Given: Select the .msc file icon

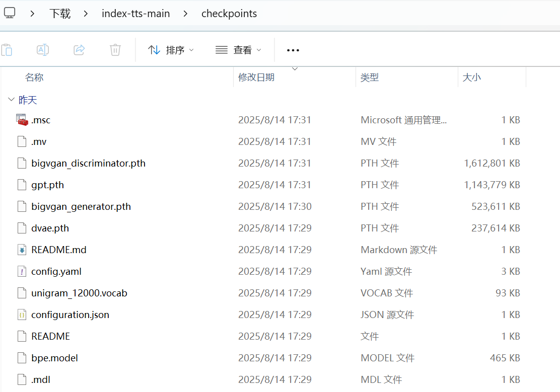Looking at the screenshot, I should [x=21, y=120].
